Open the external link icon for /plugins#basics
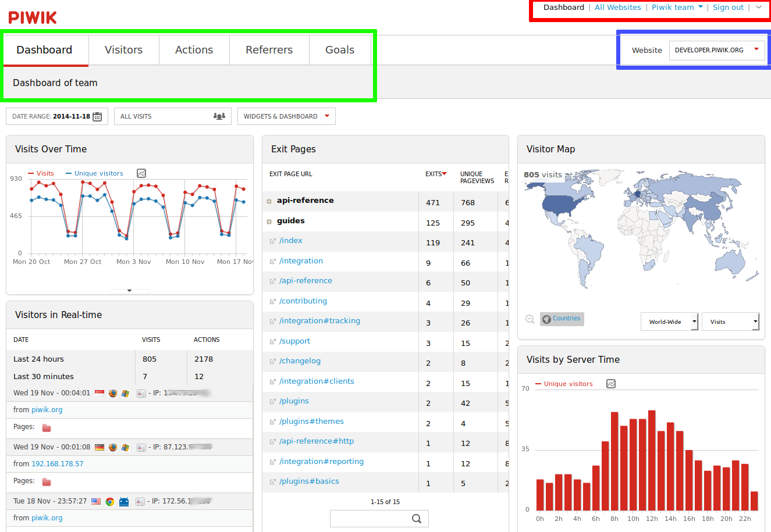The width and height of the screenshot is (771, 532). 273,481
